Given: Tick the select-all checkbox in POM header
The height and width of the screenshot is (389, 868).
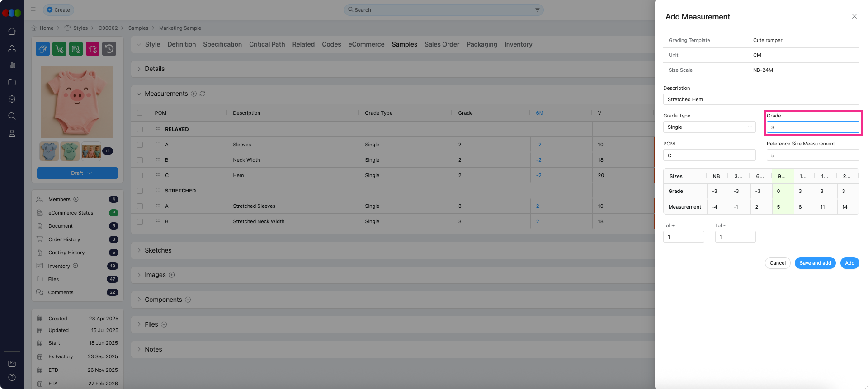Looking at the screenshot, I should (x=140, y=113).
